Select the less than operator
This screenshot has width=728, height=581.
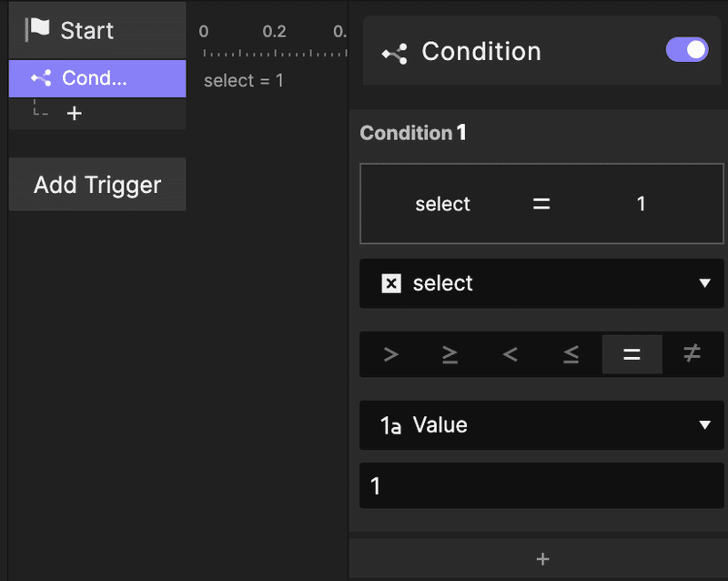510,354
